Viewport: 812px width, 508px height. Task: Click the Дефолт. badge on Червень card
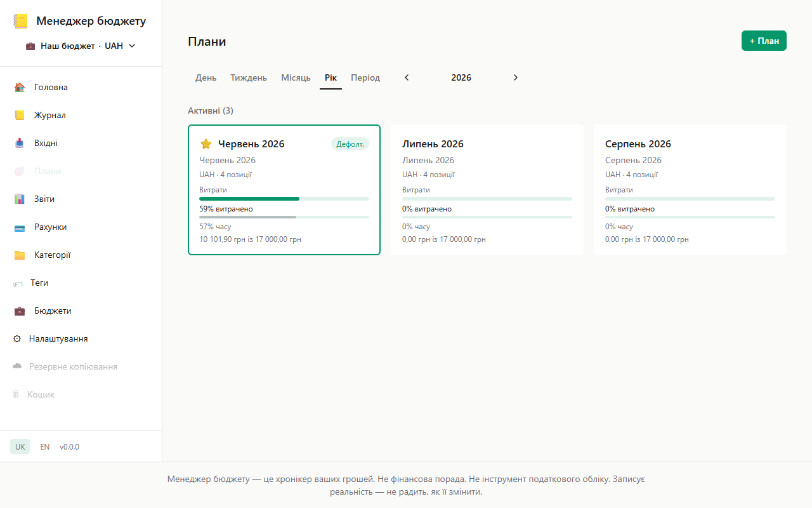point(350,144)
